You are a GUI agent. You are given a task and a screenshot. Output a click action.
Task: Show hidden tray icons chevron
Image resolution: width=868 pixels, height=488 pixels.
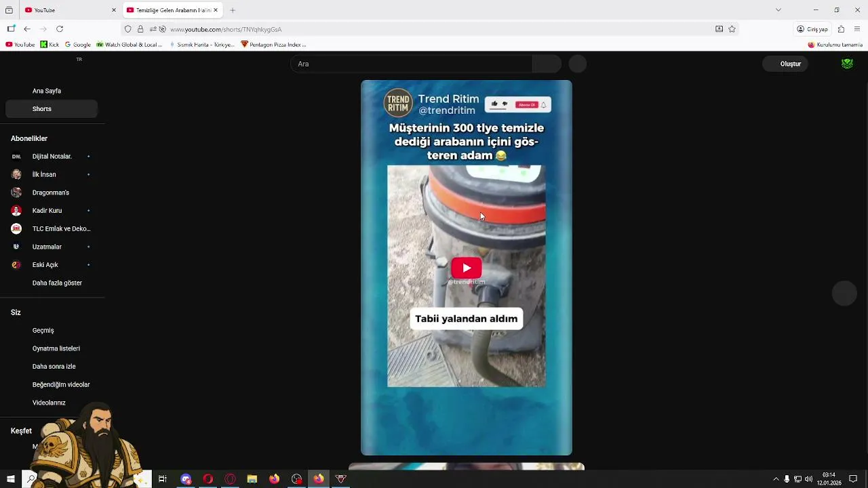(776, 479)
